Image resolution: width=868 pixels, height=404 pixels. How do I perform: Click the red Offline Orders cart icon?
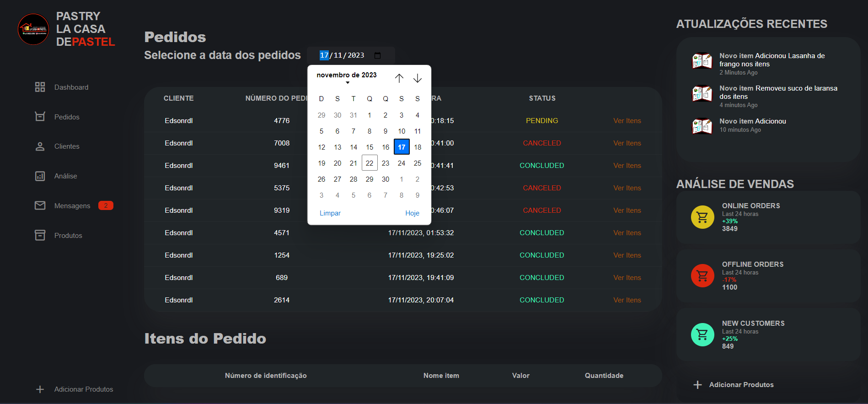click(x=702, y=276)
